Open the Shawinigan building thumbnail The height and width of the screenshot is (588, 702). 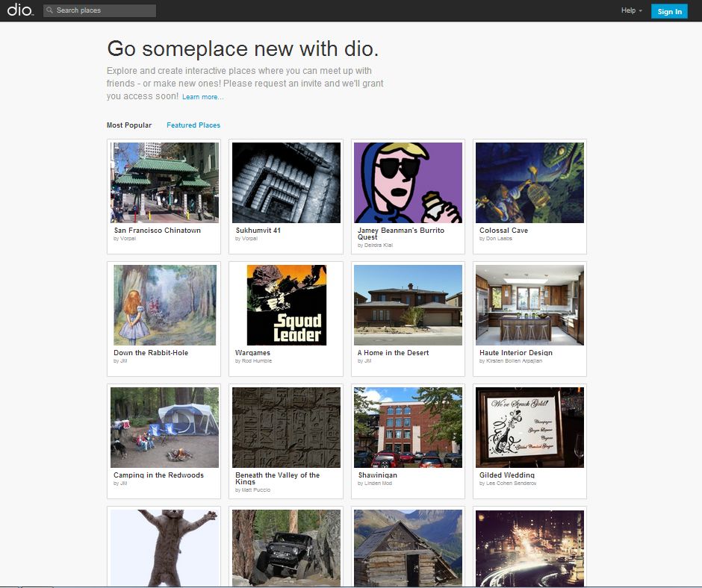tap(409, 427)
